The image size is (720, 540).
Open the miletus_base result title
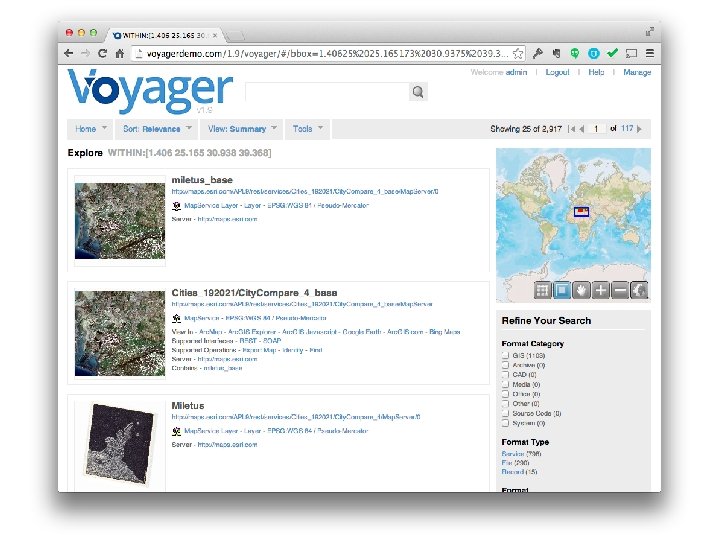coord(202,180)
